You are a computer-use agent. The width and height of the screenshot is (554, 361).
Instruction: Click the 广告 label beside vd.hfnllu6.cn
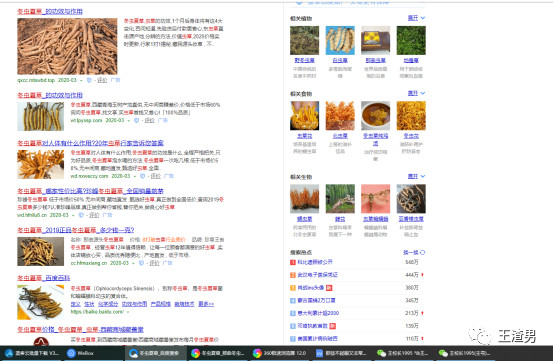107,215
